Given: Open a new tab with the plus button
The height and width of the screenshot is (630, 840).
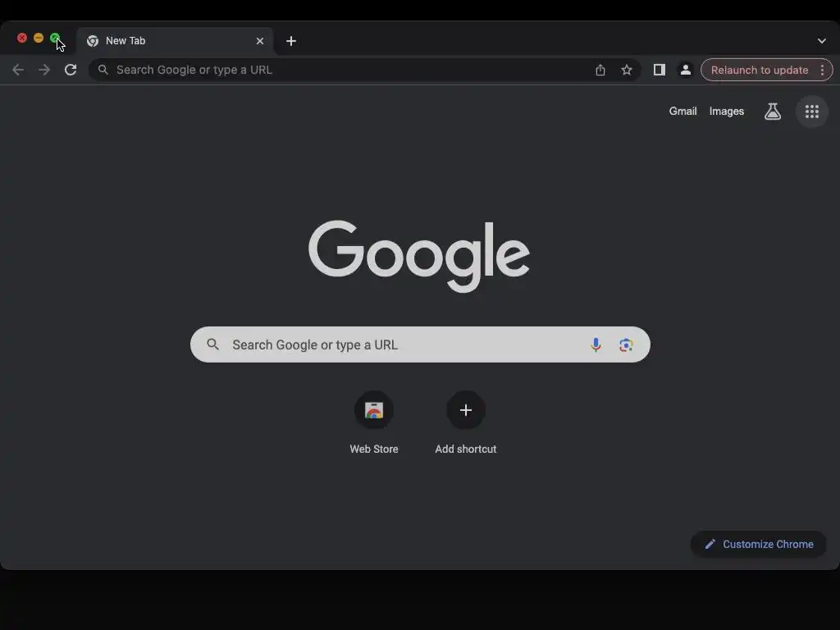Looking at the screenshot, I should 291,41.
